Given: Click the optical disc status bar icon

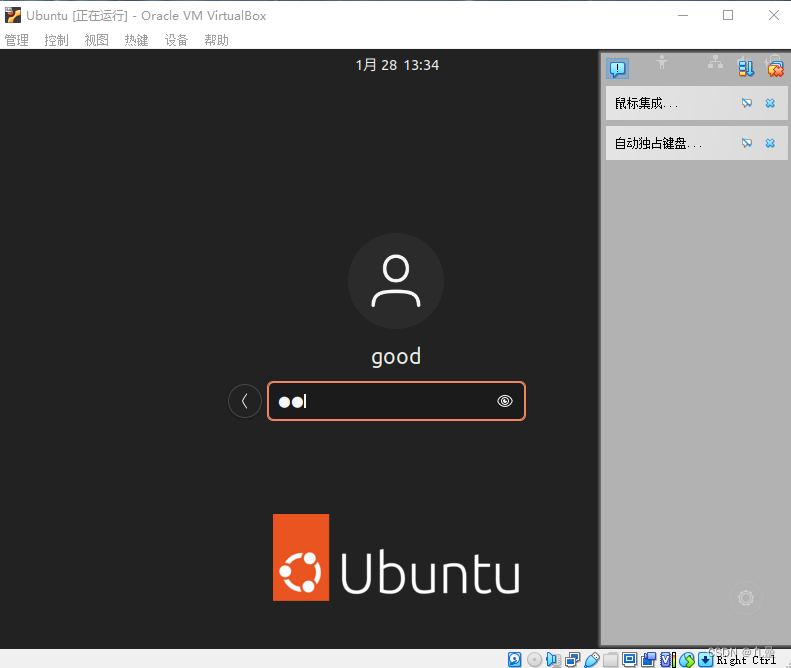Looking at the screenshot, I should (534, 659).
